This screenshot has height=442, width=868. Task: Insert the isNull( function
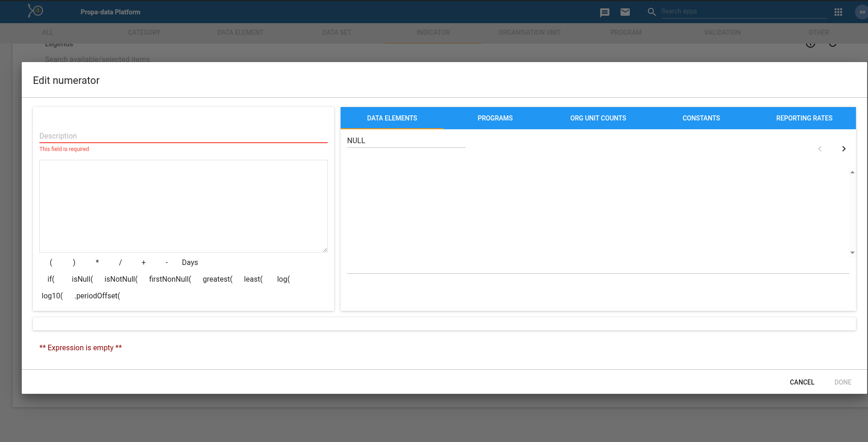82,279
